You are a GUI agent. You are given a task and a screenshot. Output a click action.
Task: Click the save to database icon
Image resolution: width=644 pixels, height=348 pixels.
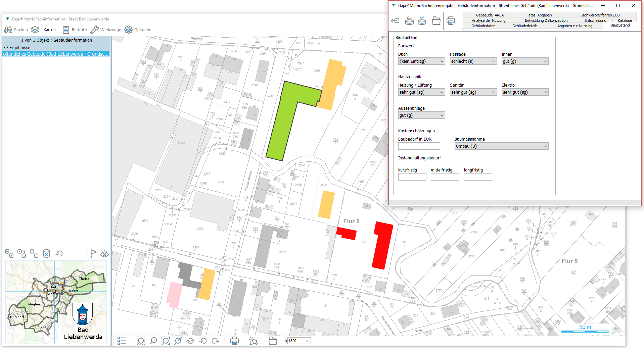(x=422, y=21)
